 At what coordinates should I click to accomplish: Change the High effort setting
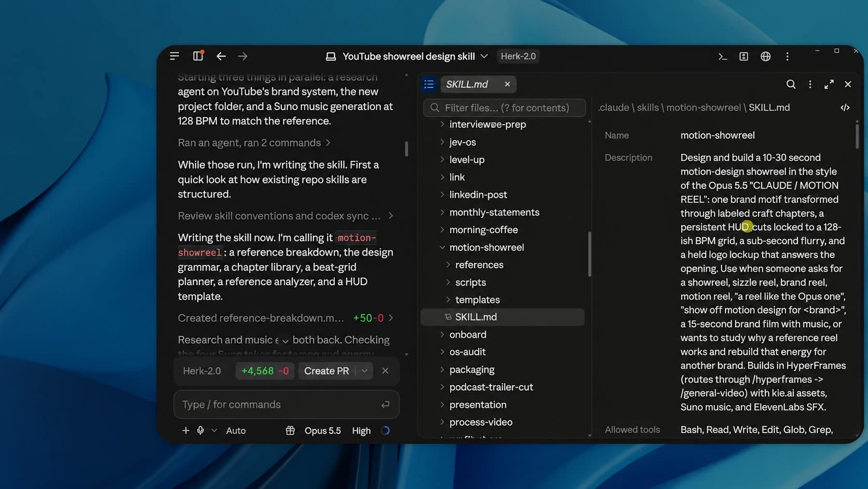[361, 430]
